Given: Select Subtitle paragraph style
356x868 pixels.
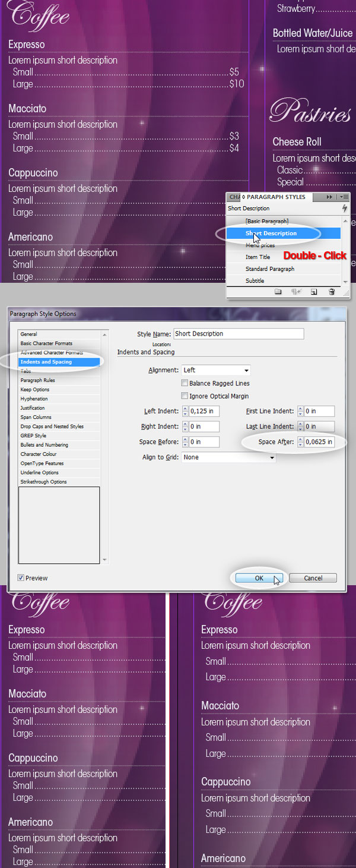Looking at the screenshot, I should (x=284, y=280).
